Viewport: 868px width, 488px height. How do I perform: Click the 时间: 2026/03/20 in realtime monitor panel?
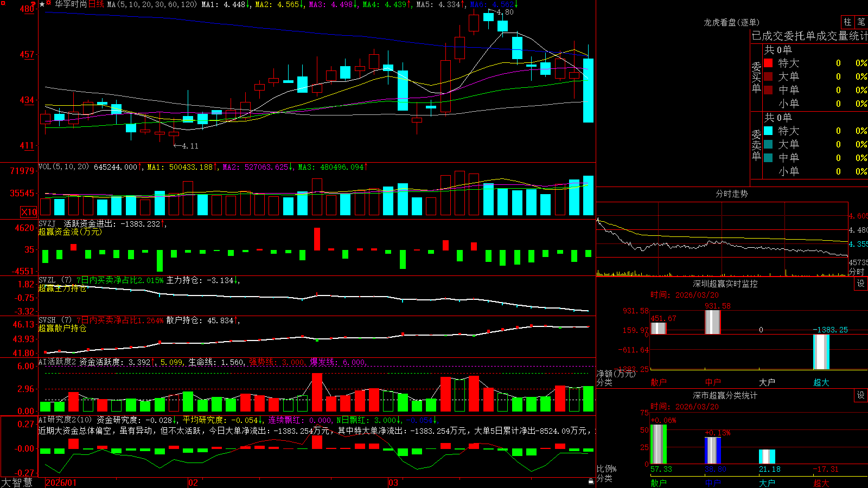pos(685,295)
